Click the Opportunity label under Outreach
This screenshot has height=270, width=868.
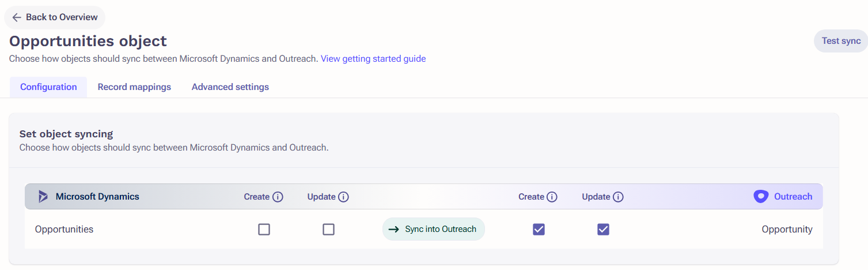point(787,229)
